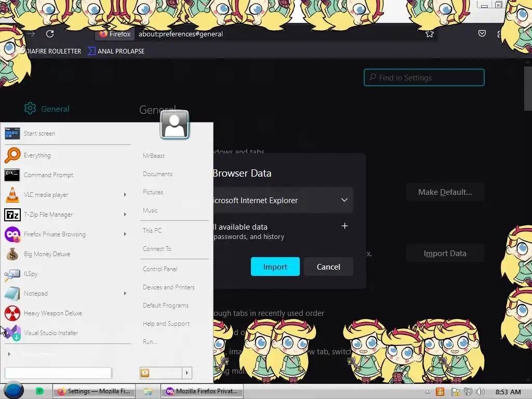Open Documents from start menu
The width and height of the screenshot is (532, 399).
pos(157,174)
